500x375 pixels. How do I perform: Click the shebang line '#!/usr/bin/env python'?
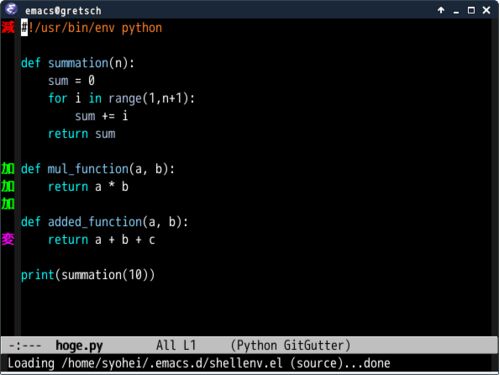91,28
